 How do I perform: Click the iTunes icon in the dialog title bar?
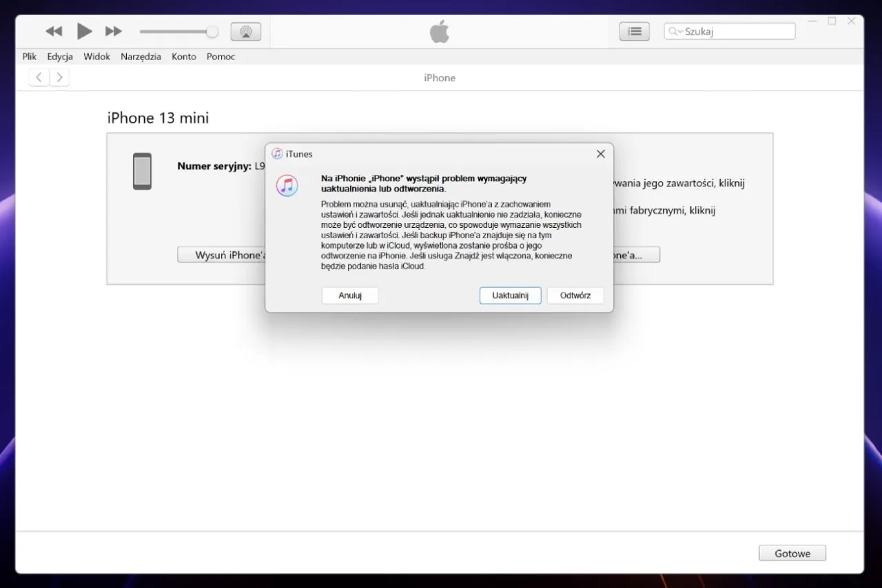pos(277,154)
